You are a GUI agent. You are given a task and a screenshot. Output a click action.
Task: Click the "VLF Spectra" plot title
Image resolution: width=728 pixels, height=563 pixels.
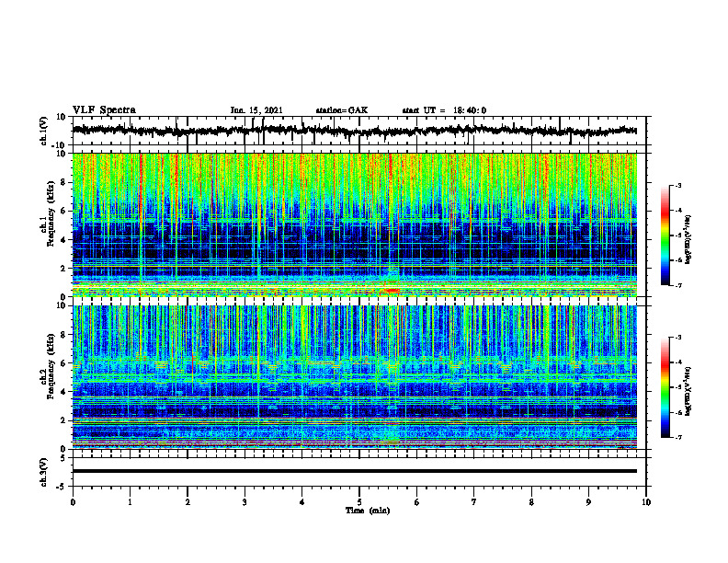(104, 110)
